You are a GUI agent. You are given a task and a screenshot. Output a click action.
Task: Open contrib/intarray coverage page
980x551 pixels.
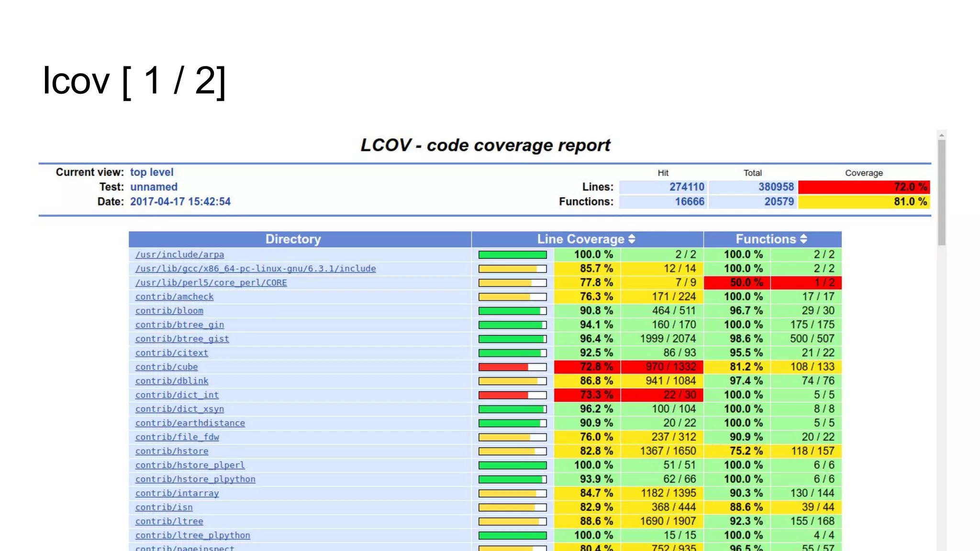pyautogui.click(x=177, y=493)
